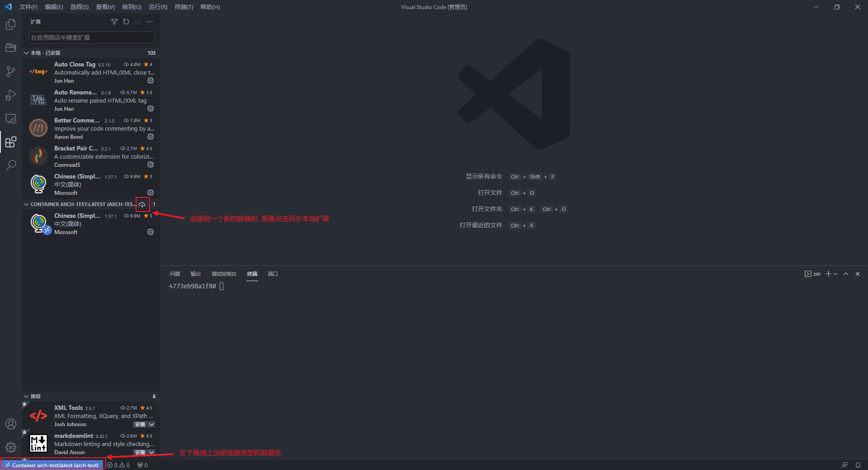Open install dropdown arrow for XML Tools

coord(151,424)
